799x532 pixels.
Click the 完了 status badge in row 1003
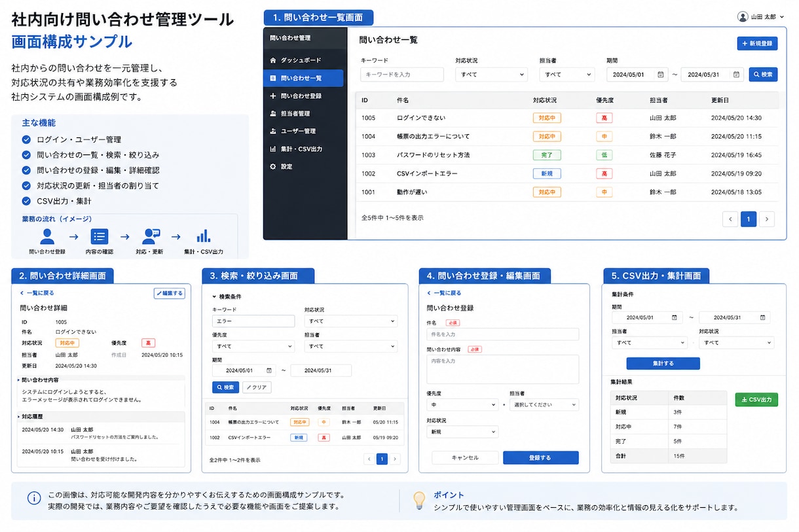(x=547, y=155)
